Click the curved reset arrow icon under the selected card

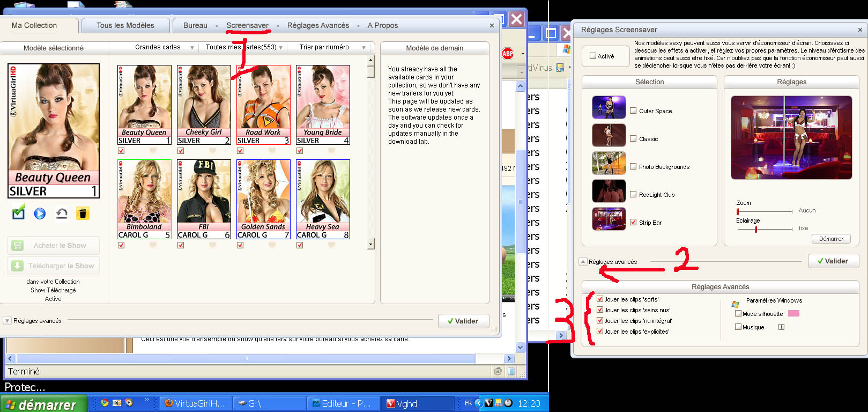tap(62, 214)
